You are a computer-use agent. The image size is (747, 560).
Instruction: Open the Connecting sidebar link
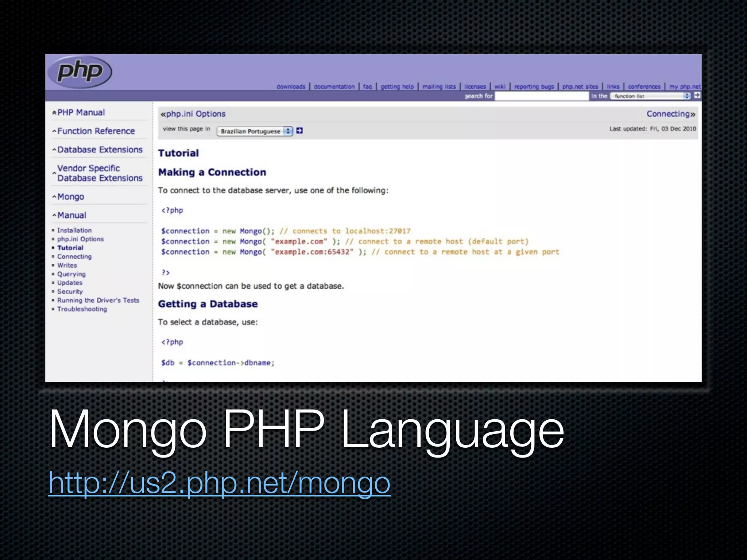click(x=74, y=257)
